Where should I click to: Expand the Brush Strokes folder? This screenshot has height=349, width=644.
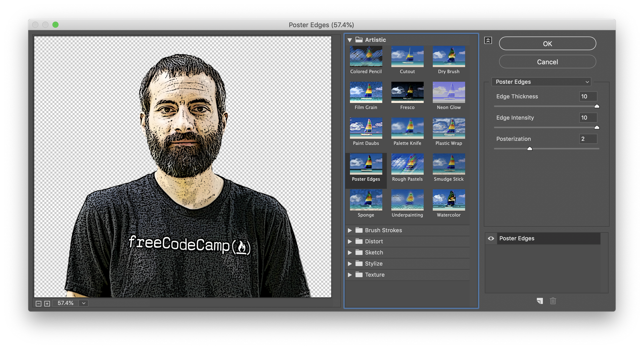pyautogui.click(x=350, y=230)
